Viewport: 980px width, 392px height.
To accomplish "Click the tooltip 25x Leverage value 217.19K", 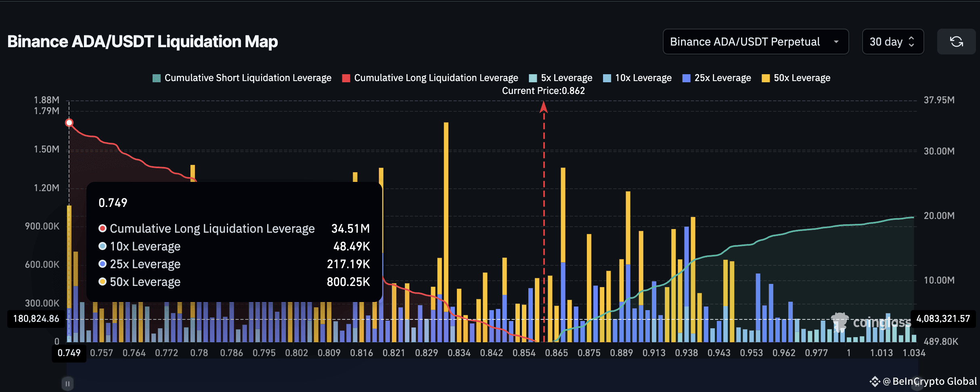I will pos(348,264).
